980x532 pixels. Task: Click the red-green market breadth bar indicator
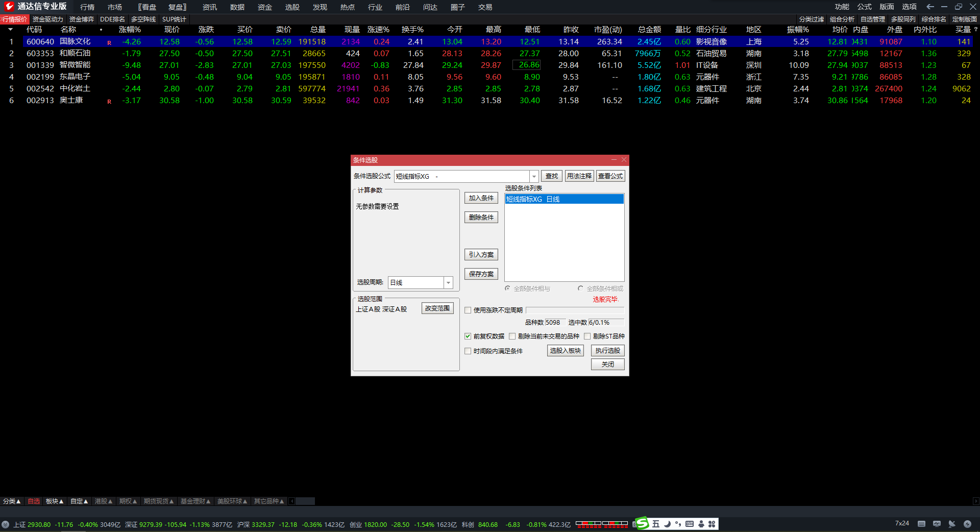pos(602,524)
